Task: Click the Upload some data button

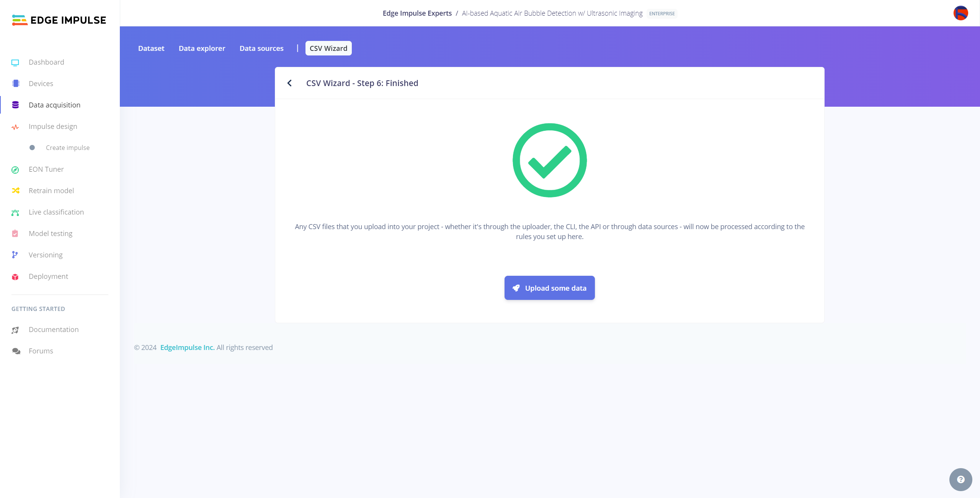Action: [x=549, y=288]
